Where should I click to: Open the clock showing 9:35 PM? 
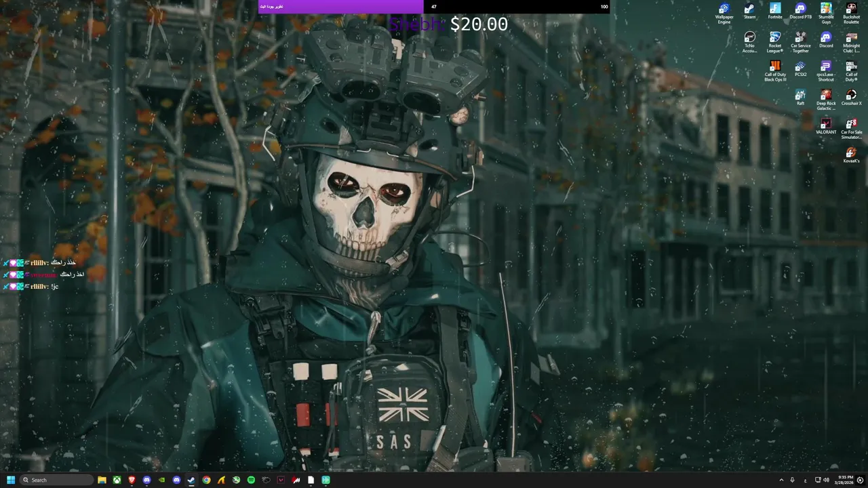click(x=845, y=480)
